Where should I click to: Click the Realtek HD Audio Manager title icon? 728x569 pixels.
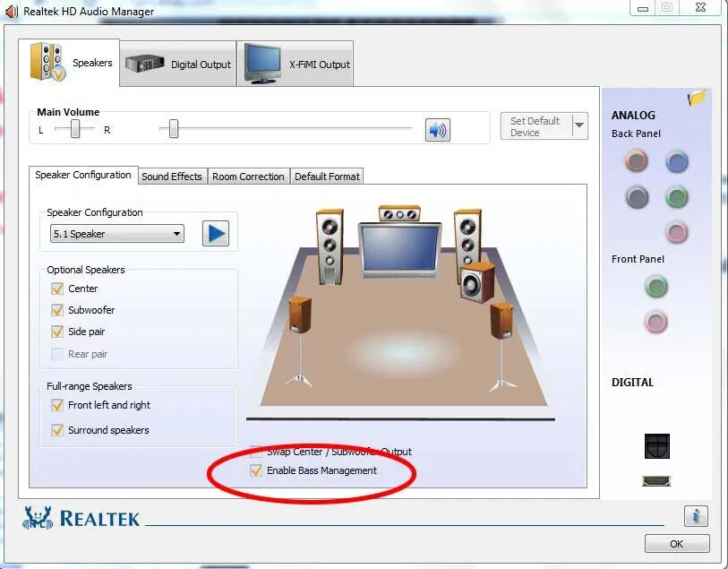click(11, 11)
